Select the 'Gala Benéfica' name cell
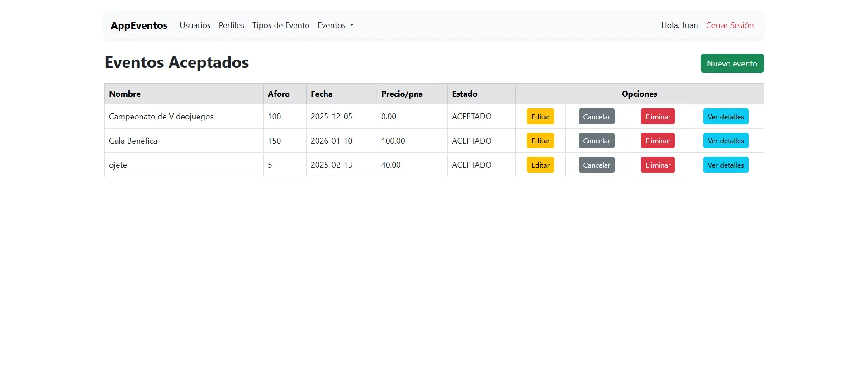Viewport: 868px width, 391px height. tap(184, 141)
